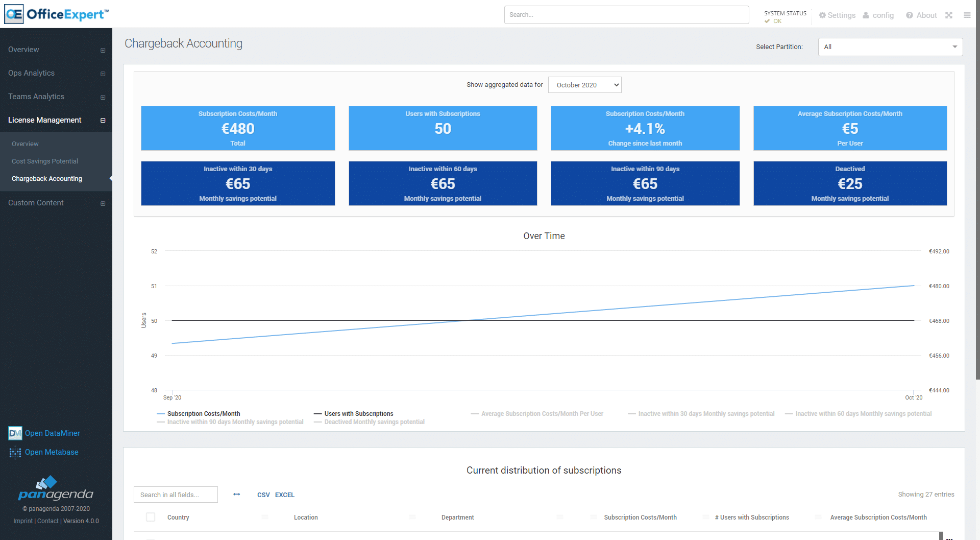The image size is (980, 540).
Task: Toggle fullscreen with the expand icon
Action: pos(949,15)
